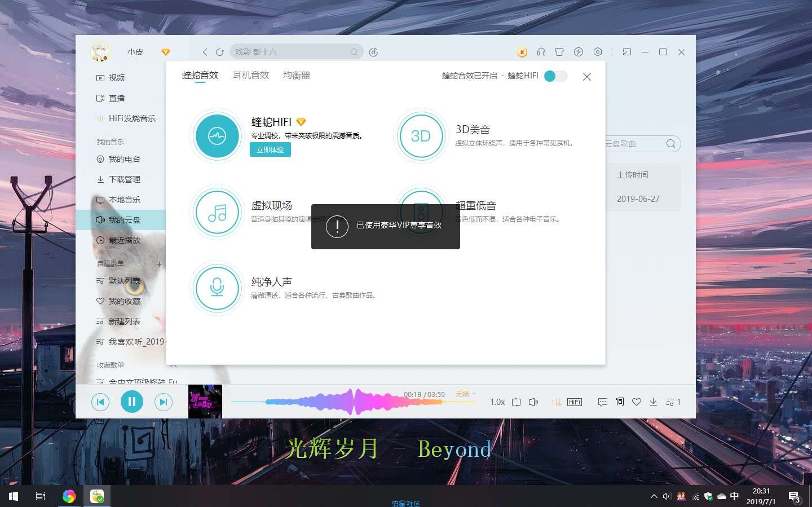Click the magnifier icon in the top search box
Image resolution: width=812 pixels, height=507 pixels.
[x=354, y=52]
